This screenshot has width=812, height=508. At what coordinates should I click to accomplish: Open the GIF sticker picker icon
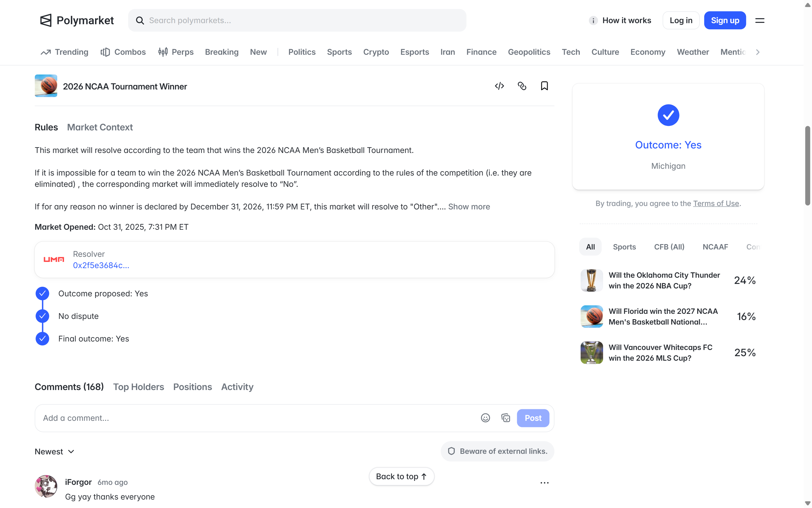[506, 418]
